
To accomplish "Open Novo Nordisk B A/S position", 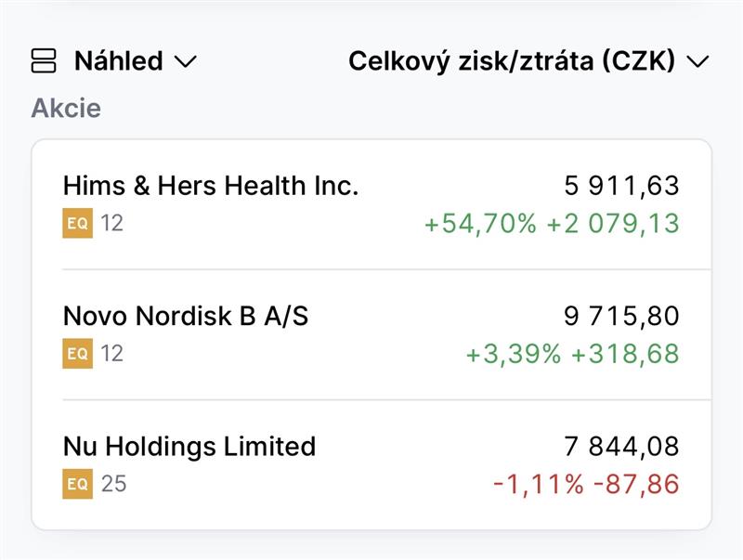I will pos(186,316).
